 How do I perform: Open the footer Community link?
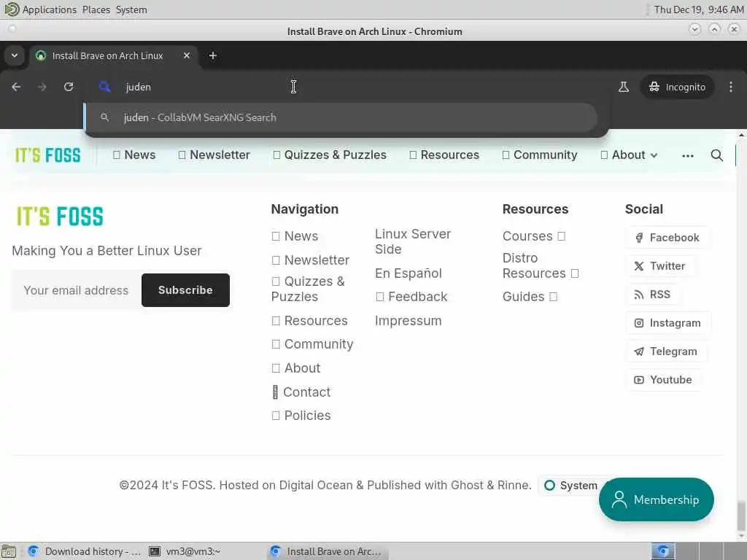pyautogui.click(x=312, y=344)
